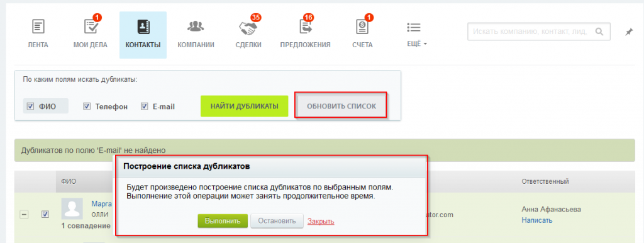The image size is (644, 243).
Task: Expand the Ещё menu dropdown
Action: coord(416,43)
